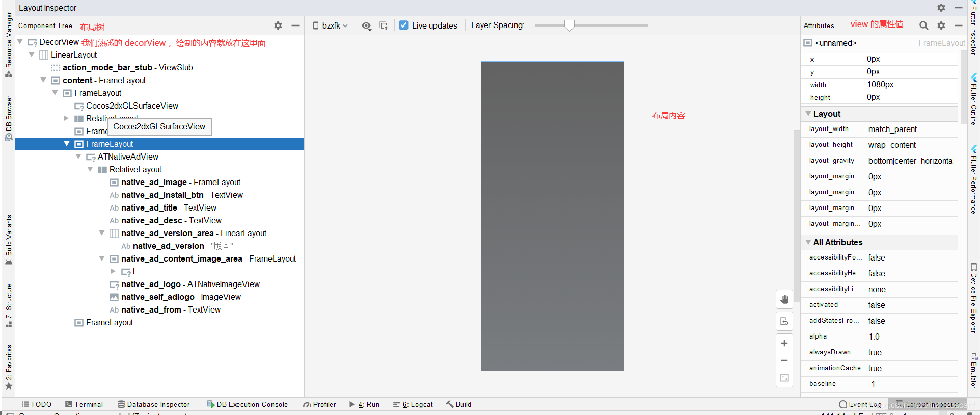Open Favorites side tab
Image resolution: width=980 pixels, height=415 pixels.
pos(9,367)
